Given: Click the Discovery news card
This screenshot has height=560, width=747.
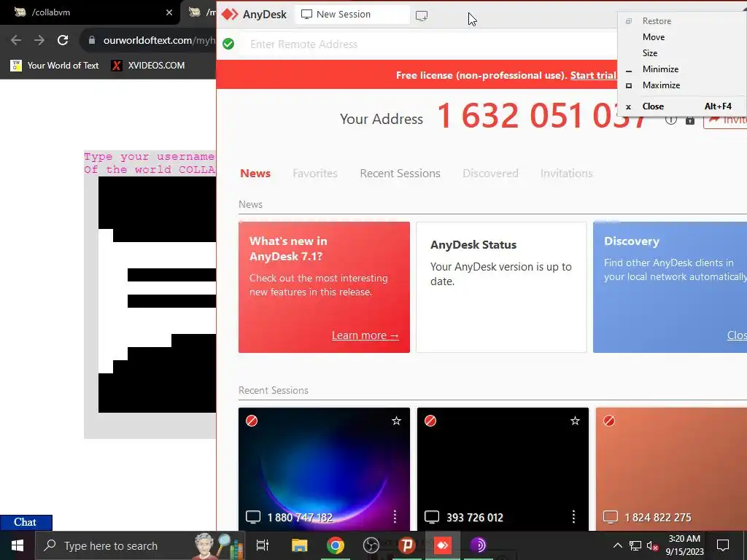Looking at the screenshot, I should pyautogui.click(x=670, y=287).
